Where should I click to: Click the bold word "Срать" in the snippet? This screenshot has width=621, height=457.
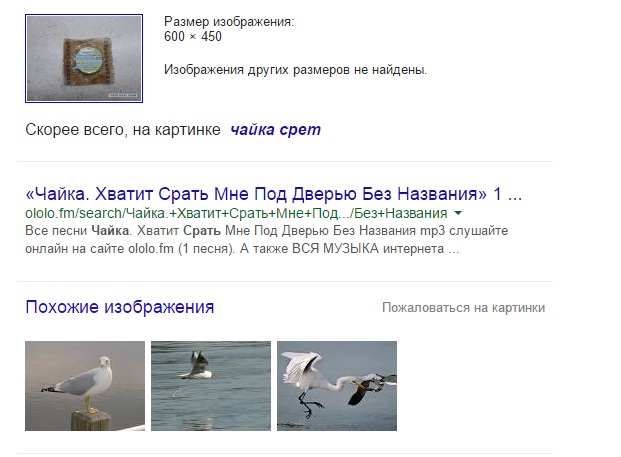(202, 230)
